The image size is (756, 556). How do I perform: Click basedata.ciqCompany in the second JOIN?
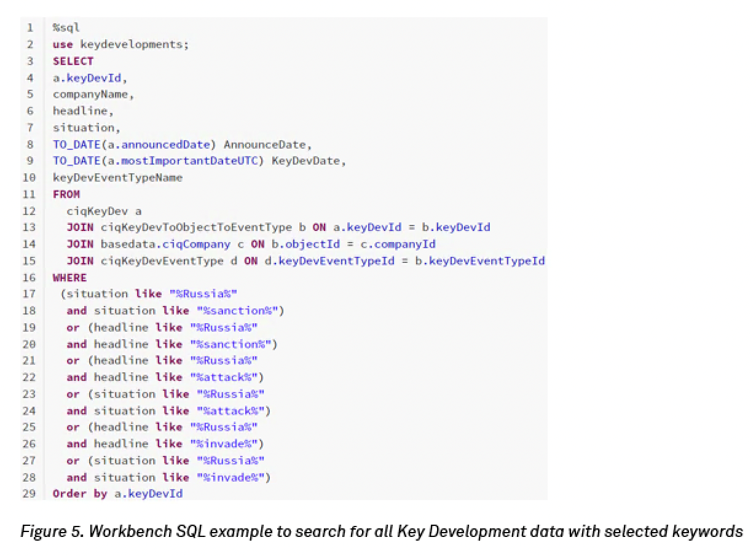165,244
